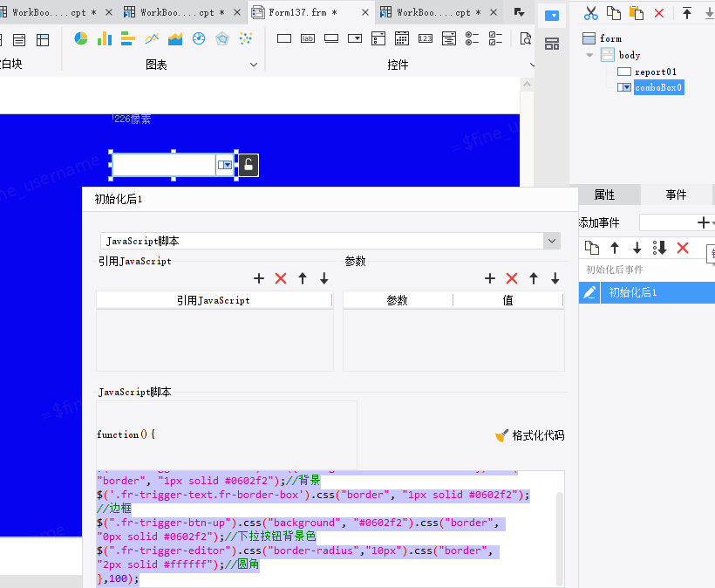Insert a pie chart from the chart toolbar
Screen dimensions: 715x588
pyautogui.click(x=81, y=38)
